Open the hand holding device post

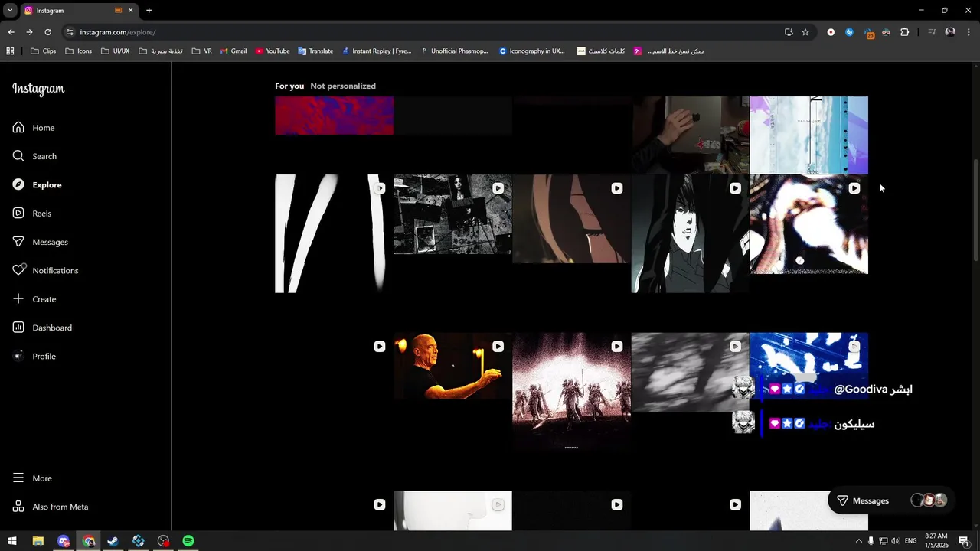point(690,135)
